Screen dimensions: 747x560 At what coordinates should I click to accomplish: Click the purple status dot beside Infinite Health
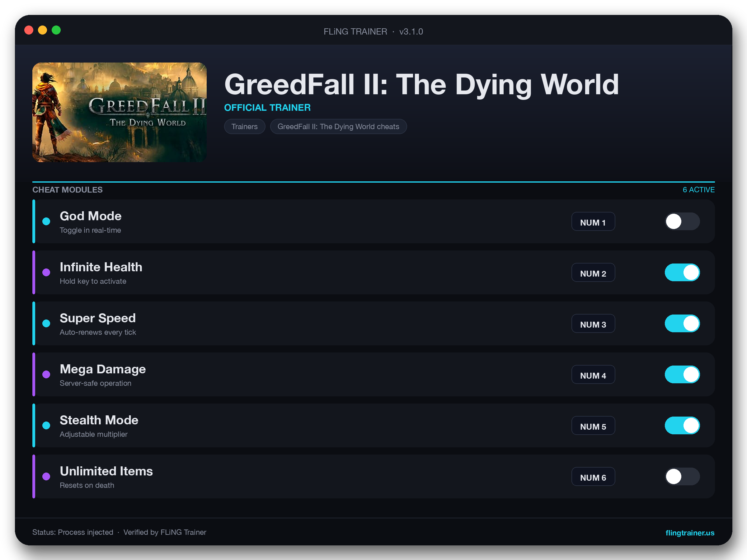pos(46,273)
